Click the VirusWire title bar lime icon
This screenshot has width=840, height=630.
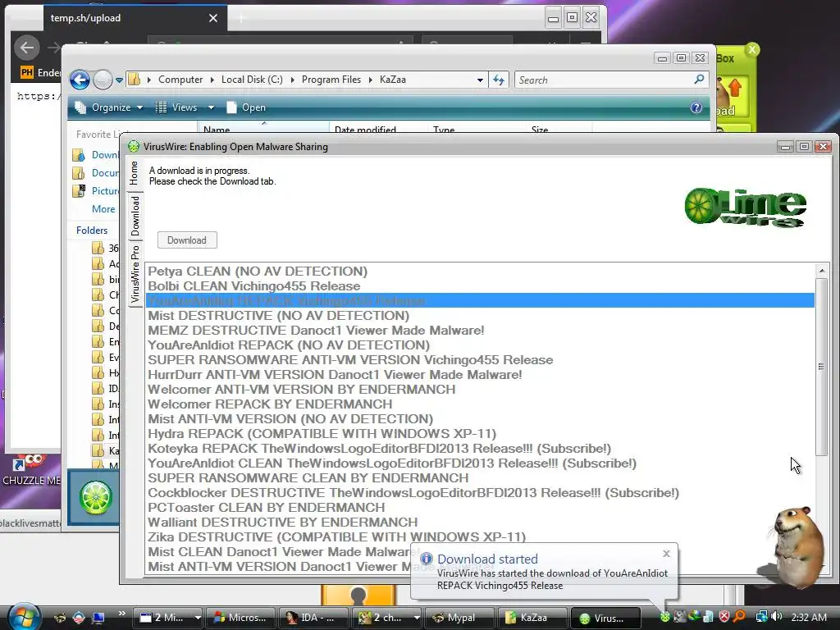click(x=134, y=146)
